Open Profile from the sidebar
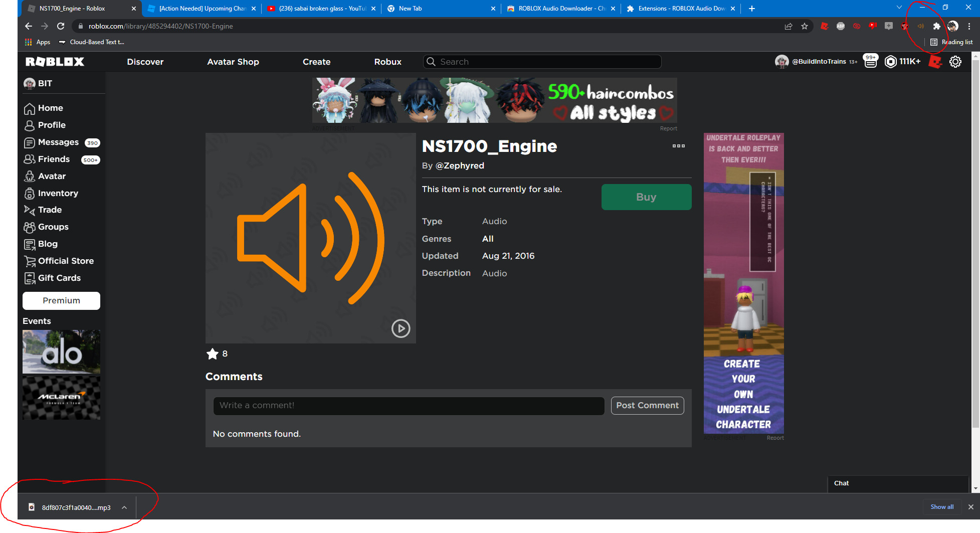 [52, 125]
